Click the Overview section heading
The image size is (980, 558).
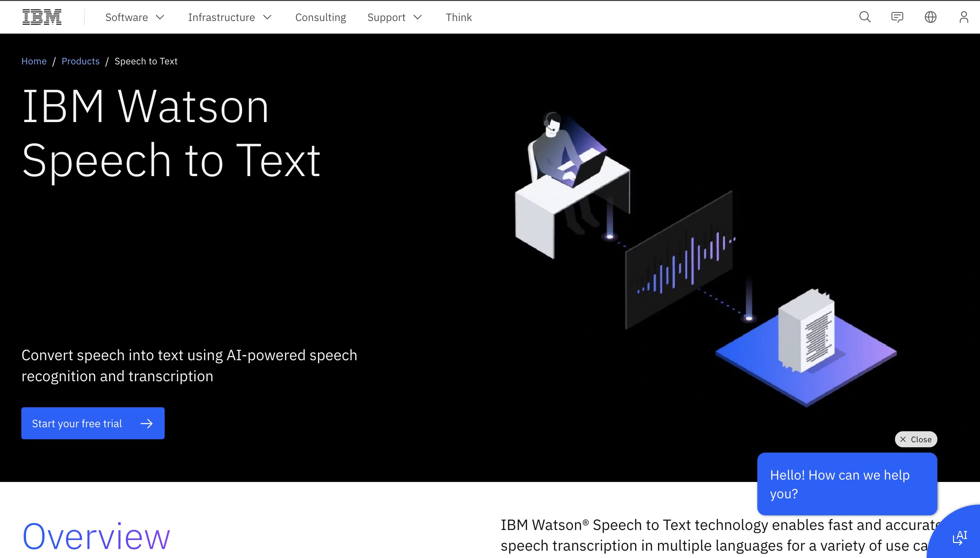(96, 537)
